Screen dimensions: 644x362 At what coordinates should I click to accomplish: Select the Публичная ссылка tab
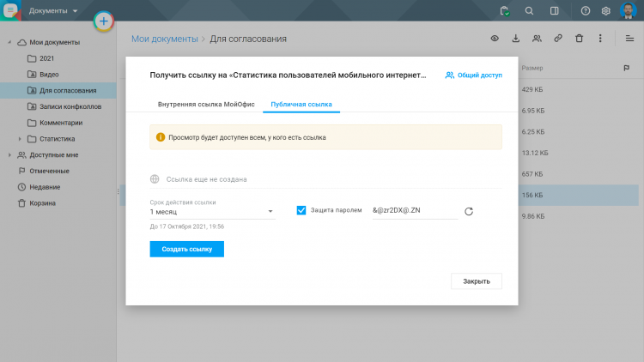(301, 104)
